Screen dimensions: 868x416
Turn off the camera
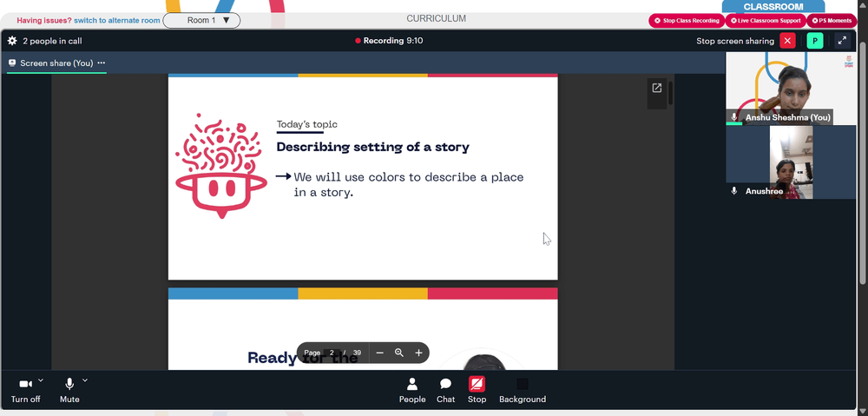[25, 384]
